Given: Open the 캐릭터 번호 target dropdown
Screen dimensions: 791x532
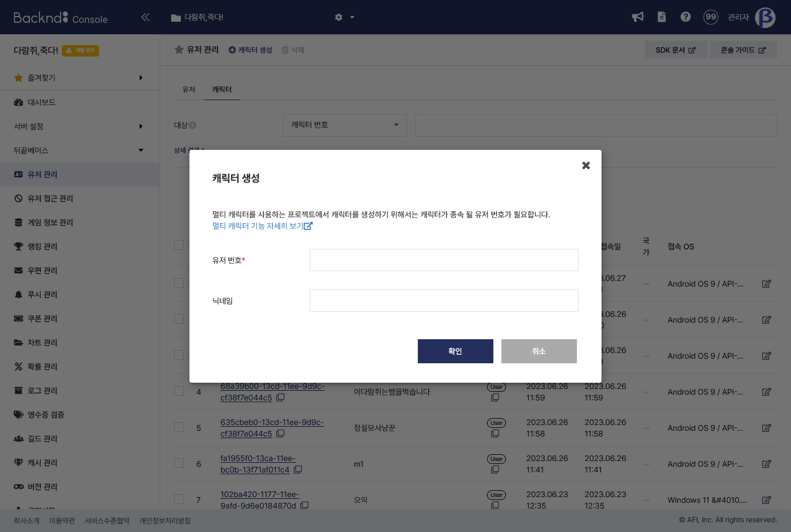Looking at the screenshot, I should pyautogui.click(x=345, y=125).
